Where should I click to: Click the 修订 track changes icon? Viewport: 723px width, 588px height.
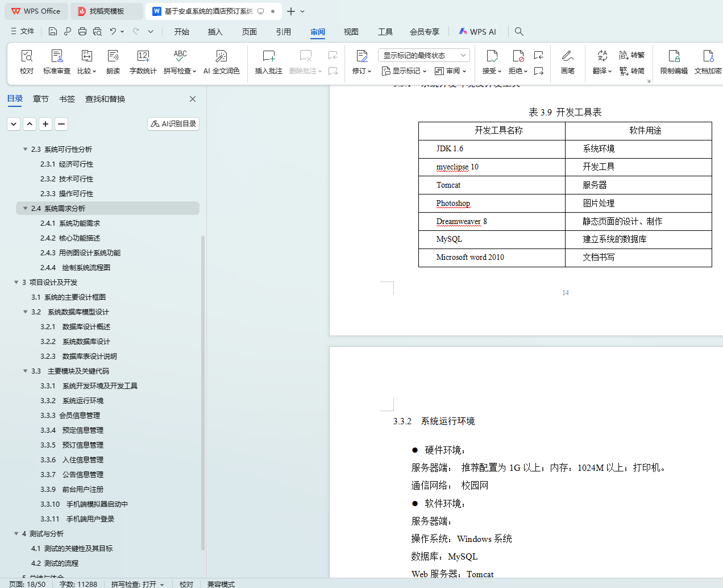pos(362,56)
